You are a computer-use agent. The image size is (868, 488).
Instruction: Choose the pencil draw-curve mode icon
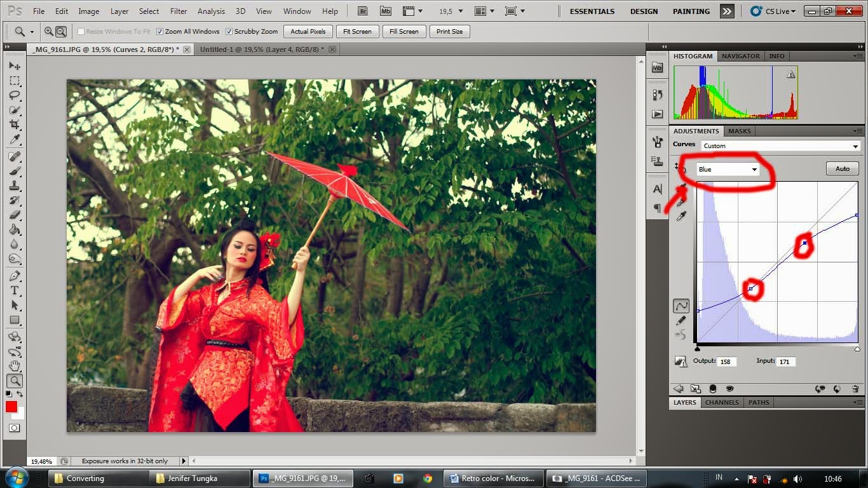681,321
